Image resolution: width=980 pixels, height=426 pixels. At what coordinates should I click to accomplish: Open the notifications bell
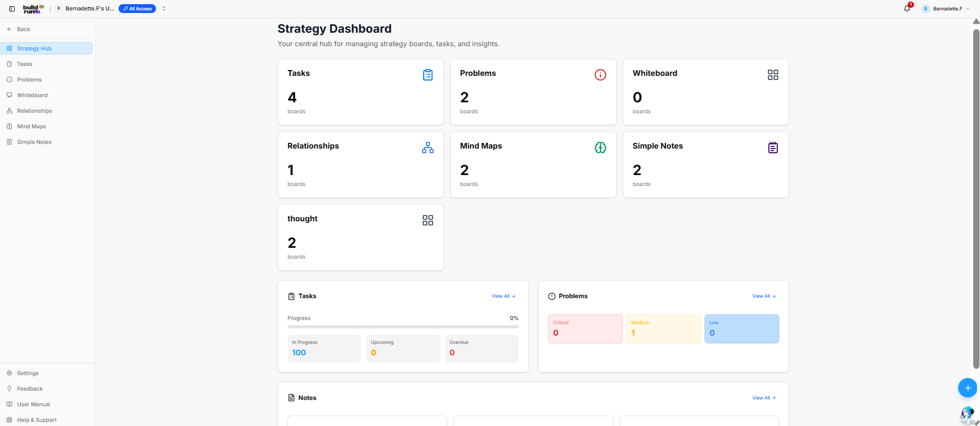click(907, 8)
